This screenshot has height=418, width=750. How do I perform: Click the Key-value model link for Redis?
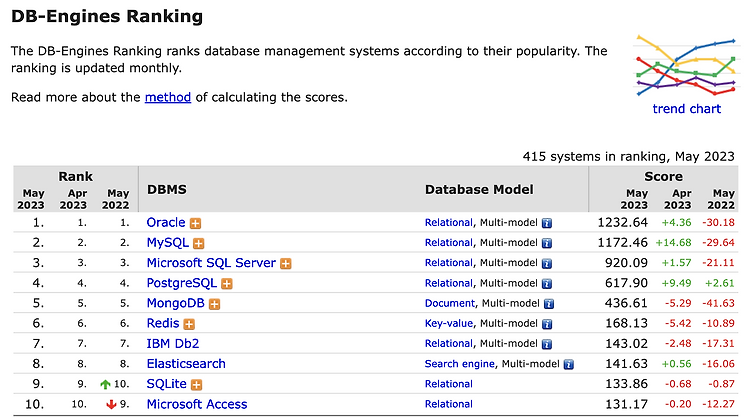pos(449,323)
